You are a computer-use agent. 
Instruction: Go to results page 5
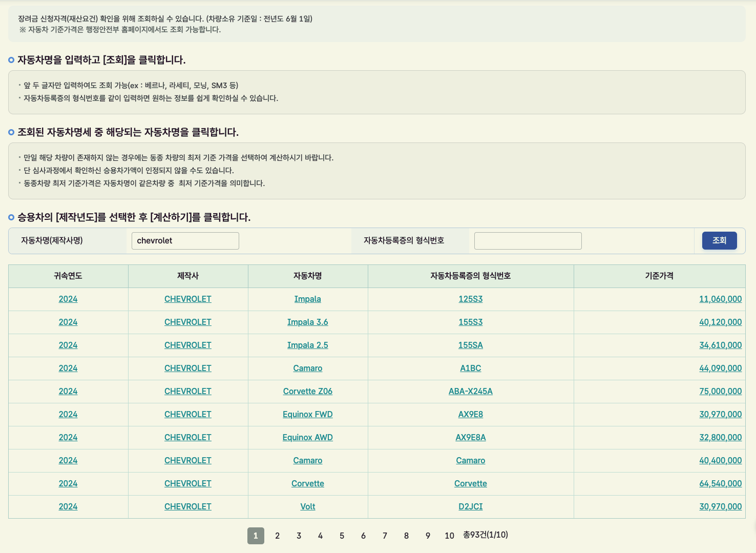point(342,536)
